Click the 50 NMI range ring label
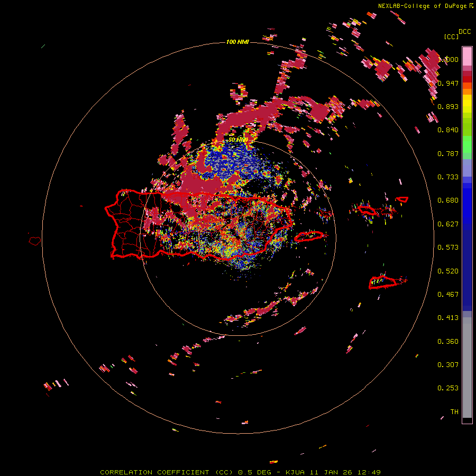Viewport: 476px width, 476px height. pos(238,140)
